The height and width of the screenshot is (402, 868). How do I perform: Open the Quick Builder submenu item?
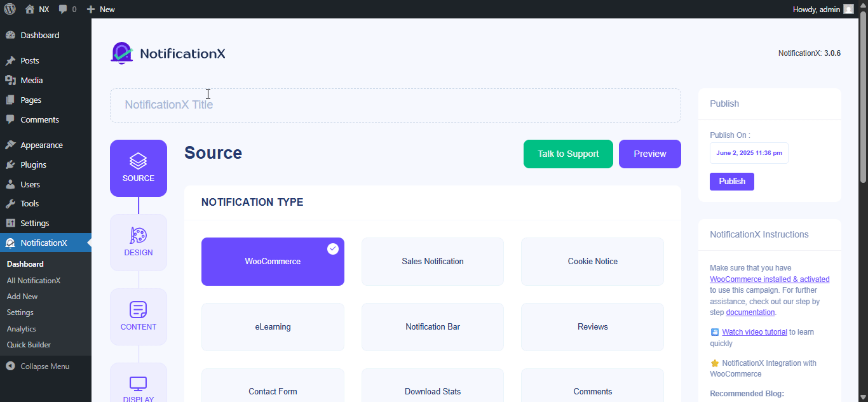click(x=29, y=345)
